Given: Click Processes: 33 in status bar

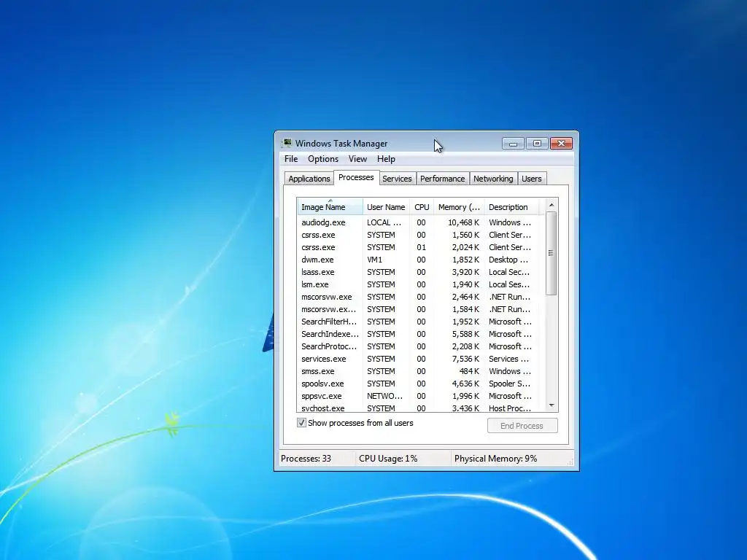Looking at the screenshot, I should [x=306, y=459].
